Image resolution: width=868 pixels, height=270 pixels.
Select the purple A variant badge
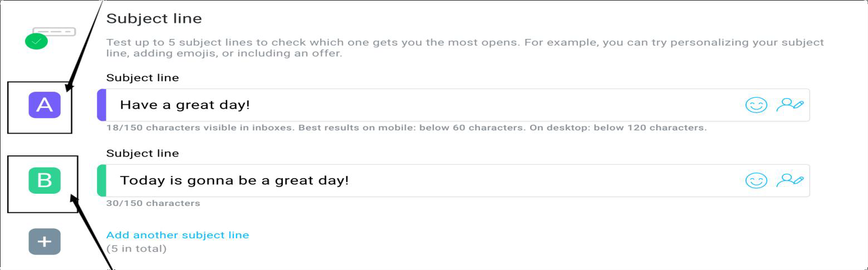pyautogui.click(x=45, y=105)
